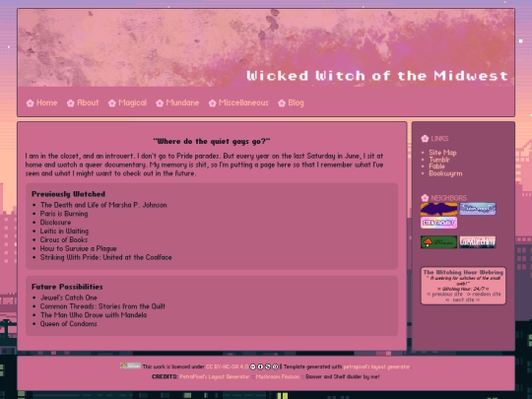This screenshot has width=532, height=399.
Task: Click the Previously Watched heading
Action: tap(68, 194)
